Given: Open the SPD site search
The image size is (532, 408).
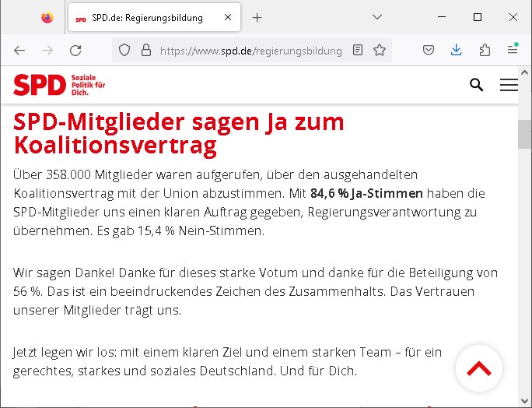Looking at the screenshot, I should click(x=477, y=85).
